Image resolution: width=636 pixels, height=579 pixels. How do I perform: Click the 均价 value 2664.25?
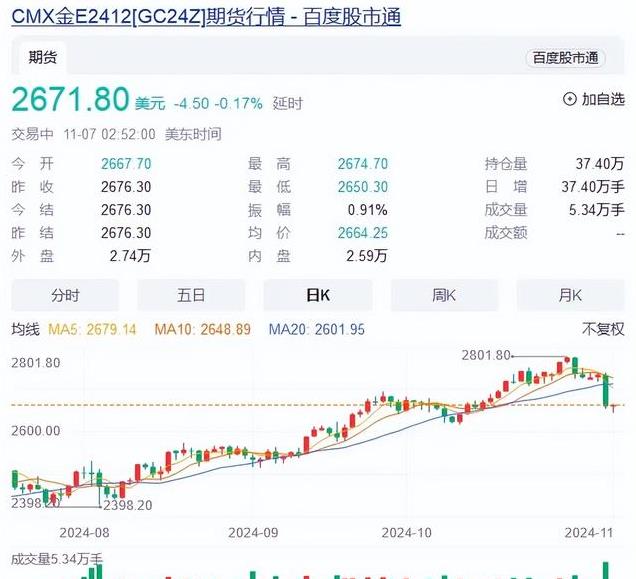pos(363,233)
